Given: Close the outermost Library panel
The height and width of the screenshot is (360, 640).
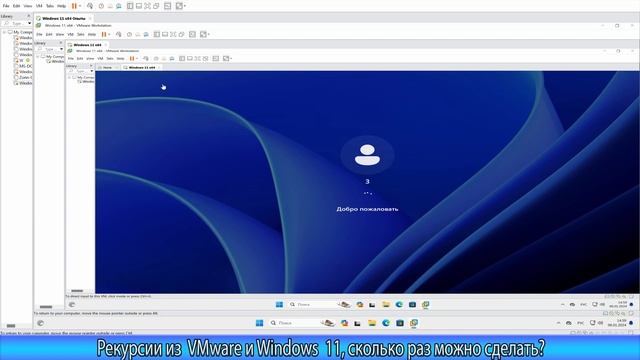Looking at the screenshot, I should pyautogui.click(x=29, y=16).
